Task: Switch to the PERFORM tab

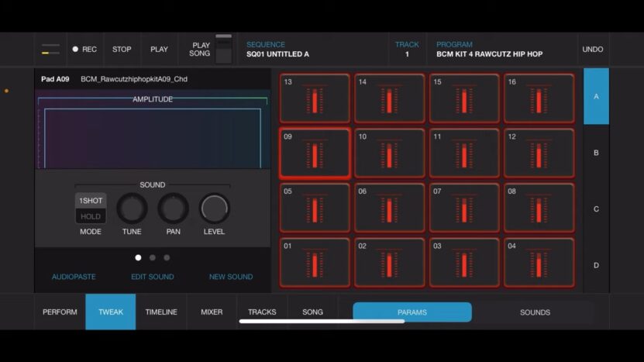Action: pyautogui.click(x=60, y=312)
